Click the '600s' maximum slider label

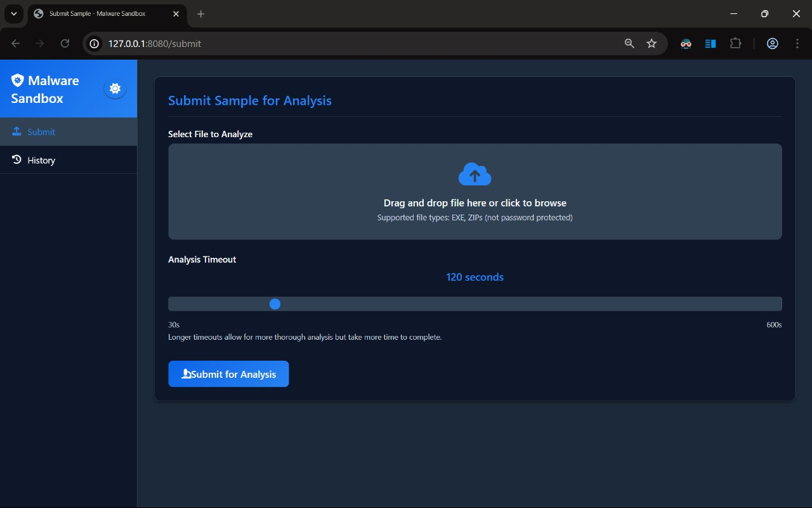pyautogui.click(x=774, y=324)
